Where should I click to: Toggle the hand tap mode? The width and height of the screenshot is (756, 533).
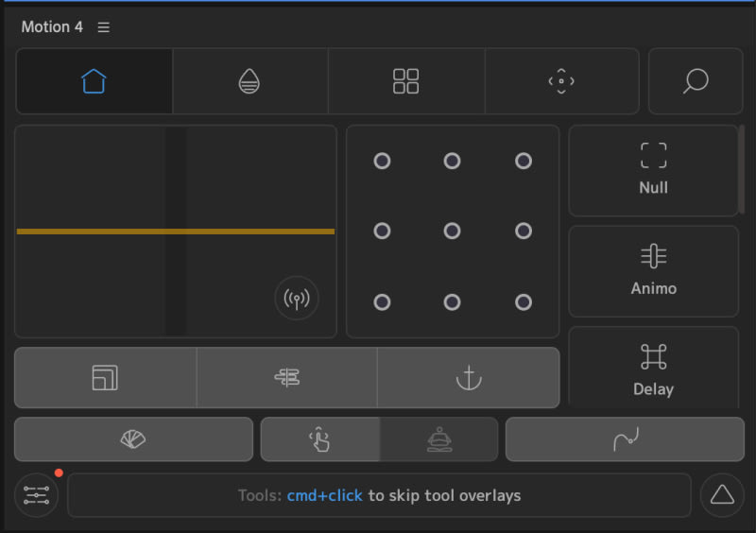(320, 439)
